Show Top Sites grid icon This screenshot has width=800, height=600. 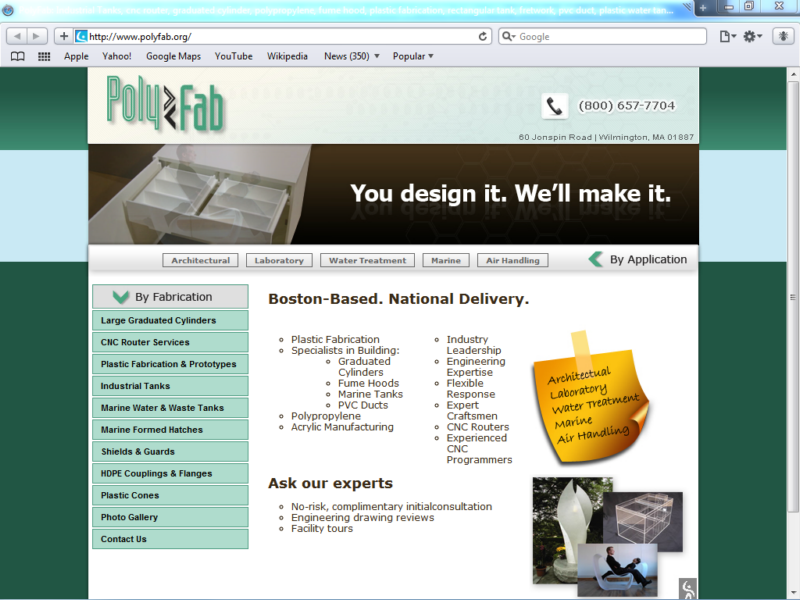tap(44, 57)
